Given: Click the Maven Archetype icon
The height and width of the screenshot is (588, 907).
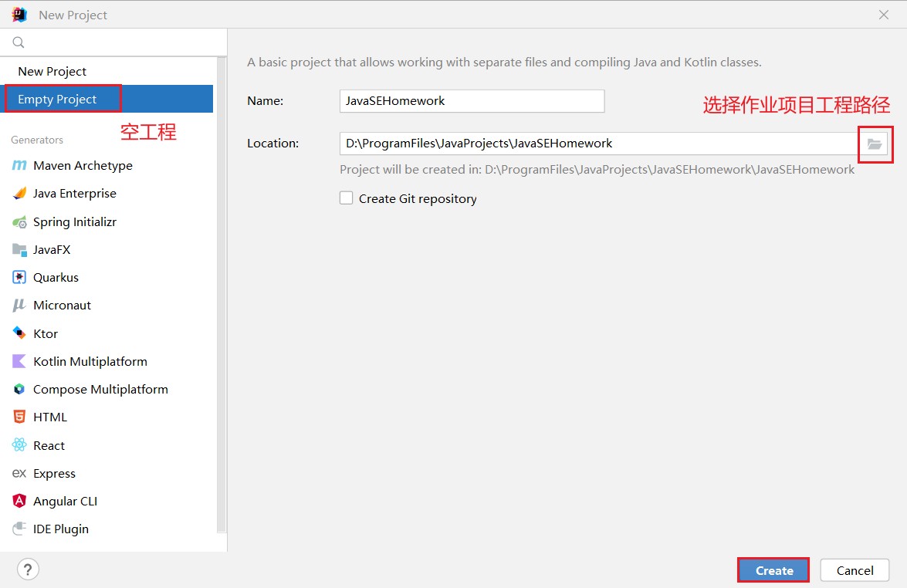Looking at the screenshot, I should 19,165.
